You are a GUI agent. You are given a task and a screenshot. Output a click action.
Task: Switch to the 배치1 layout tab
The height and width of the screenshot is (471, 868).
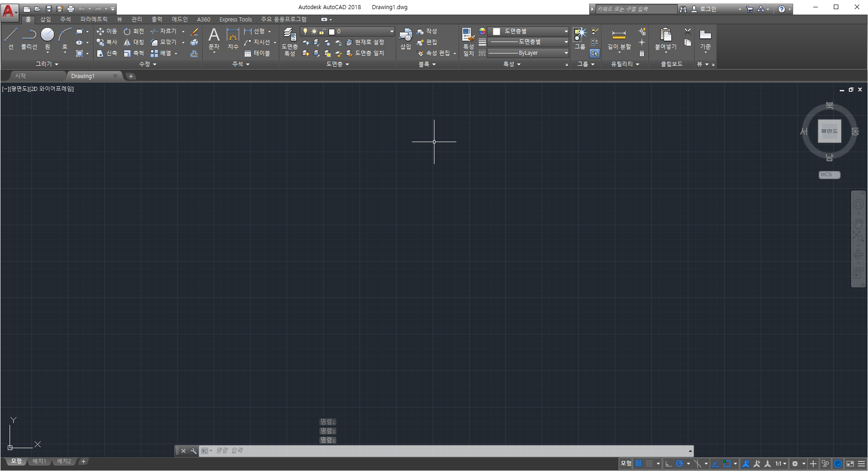pos(40,461)
